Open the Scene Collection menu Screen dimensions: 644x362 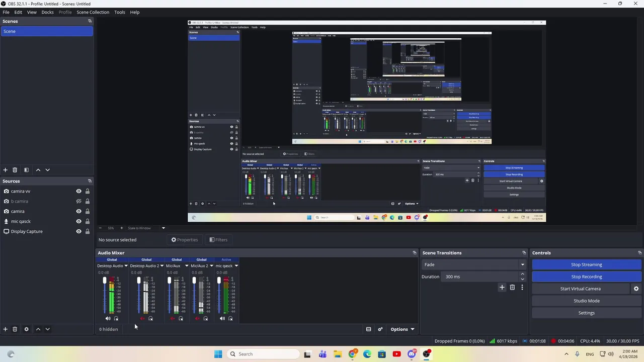pos(93,12)
